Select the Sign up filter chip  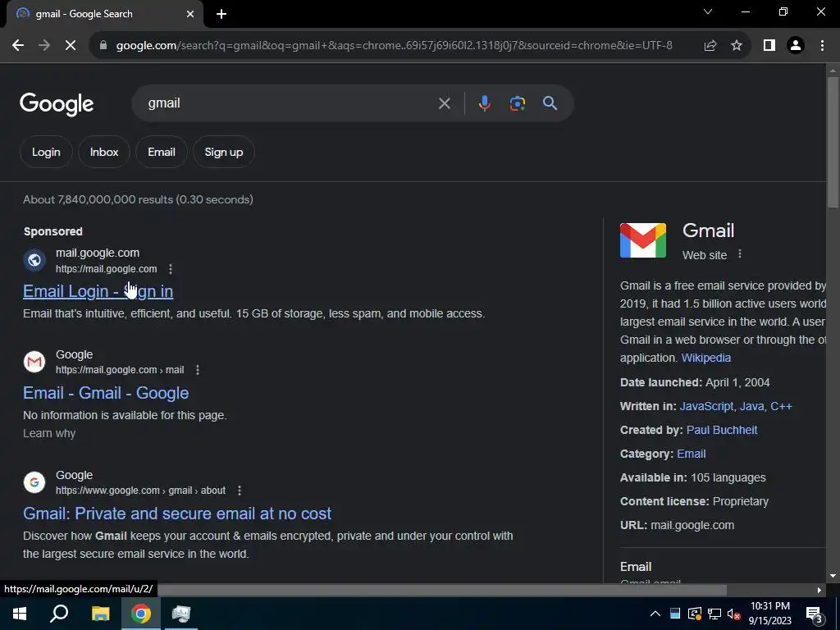tap(223, 152)
